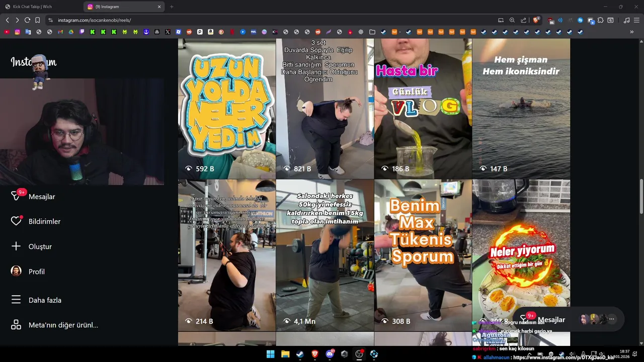Open the 'Hem şişman Hem ikoniksindir' reel
This screenshot has width=644, height=362.
pos(521,109)
